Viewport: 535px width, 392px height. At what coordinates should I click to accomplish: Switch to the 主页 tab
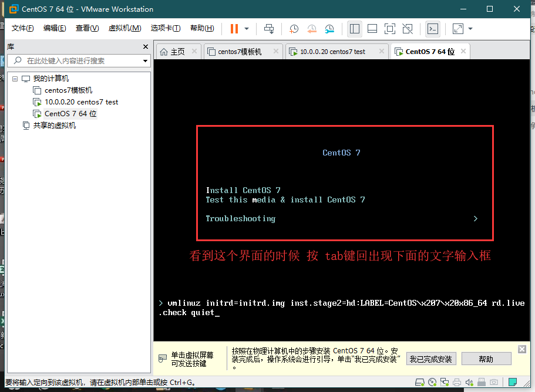pos(177,52)
